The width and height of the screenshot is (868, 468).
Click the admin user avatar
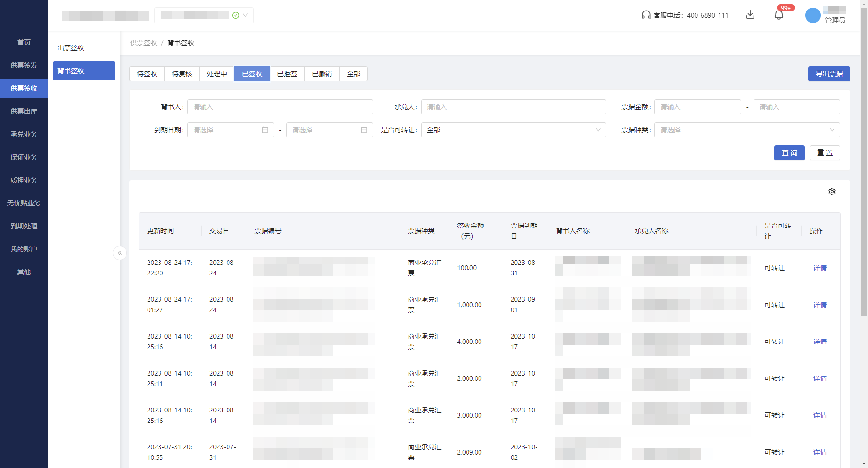coord(812,15)
